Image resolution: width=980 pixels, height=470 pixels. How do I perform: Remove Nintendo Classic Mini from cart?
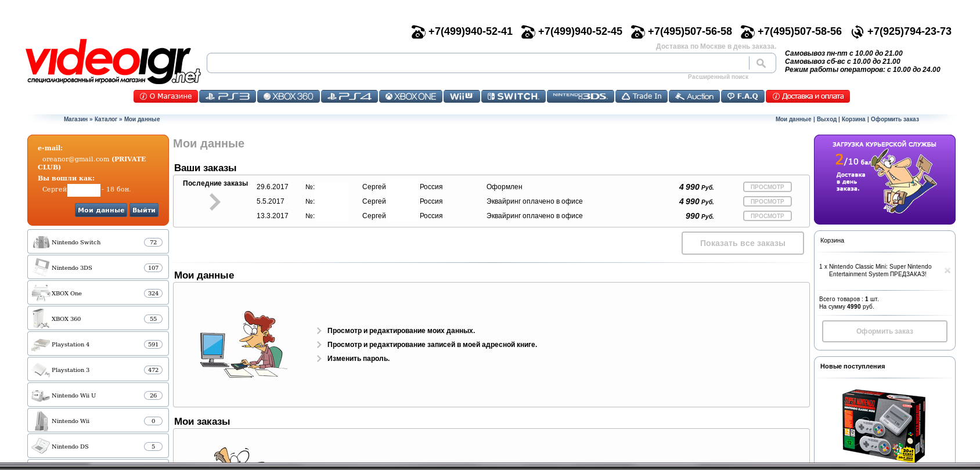pyautogui.click(x=947, y=270)
